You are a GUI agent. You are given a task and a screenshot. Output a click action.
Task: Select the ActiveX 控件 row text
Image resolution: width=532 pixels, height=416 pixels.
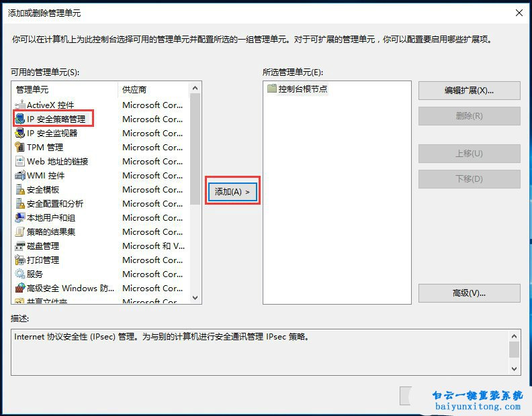[50, 105]
